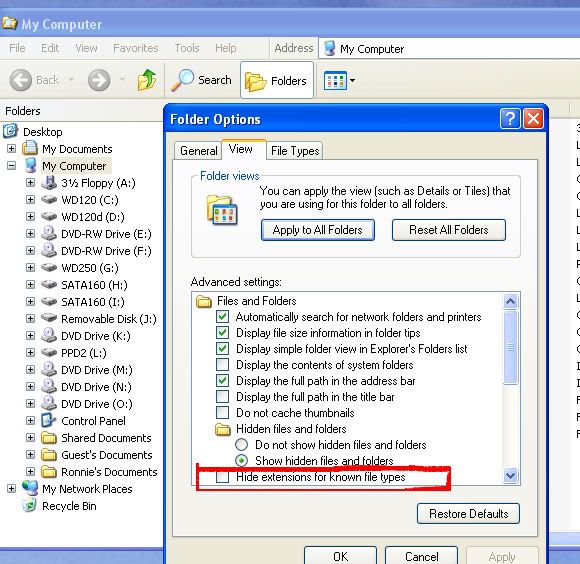Open the Search magnifier in toolbar

coord(182,80)
